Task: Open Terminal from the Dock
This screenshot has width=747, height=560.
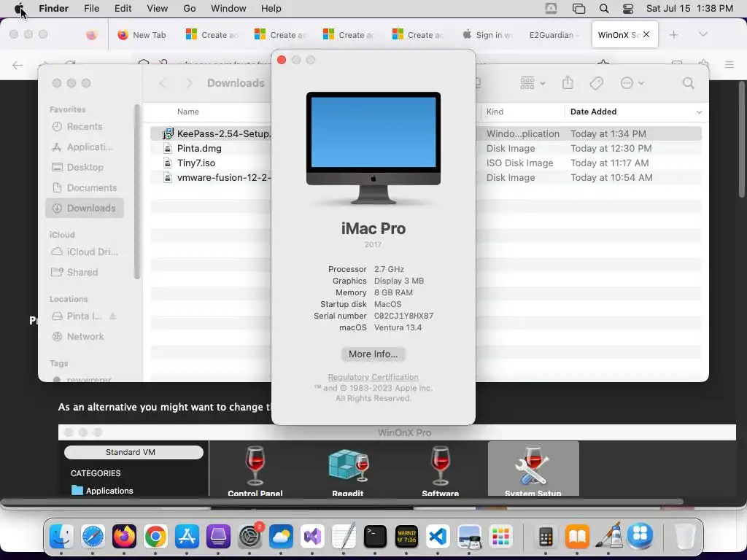Action: tap(376, 536)
